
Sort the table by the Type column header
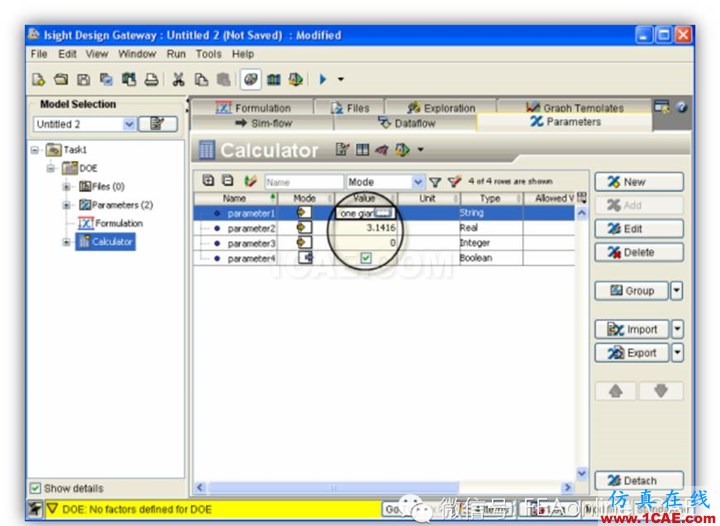pyautogui.click(x=490, y=198)
